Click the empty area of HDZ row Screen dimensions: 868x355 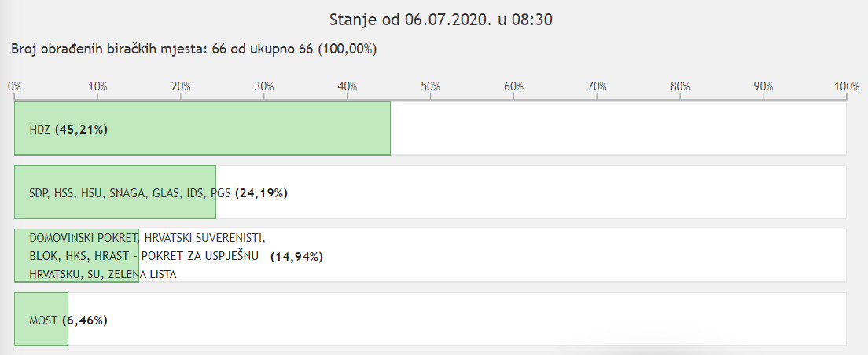(618, 128)
